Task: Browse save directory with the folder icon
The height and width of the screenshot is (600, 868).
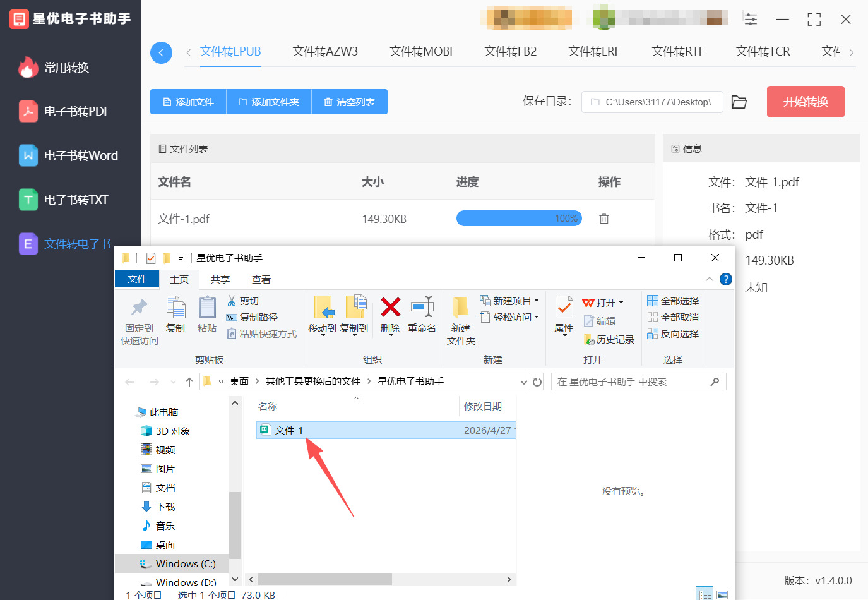Action: point(739,102)
